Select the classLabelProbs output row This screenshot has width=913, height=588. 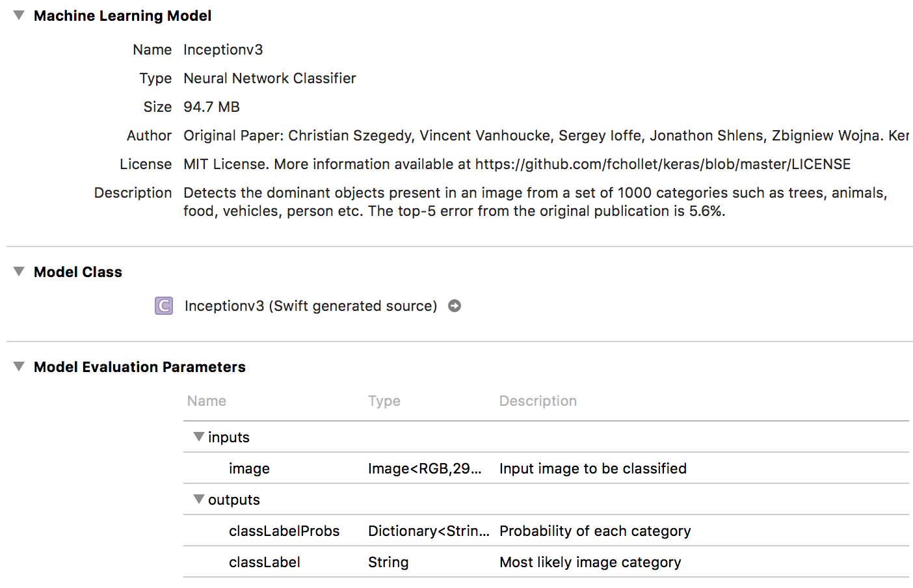click(x=284, y=531)
